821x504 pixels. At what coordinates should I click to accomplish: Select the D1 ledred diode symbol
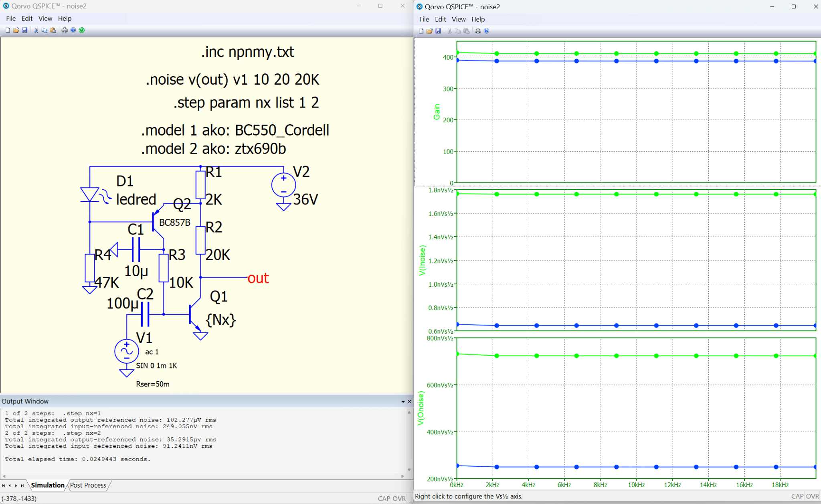90,195
